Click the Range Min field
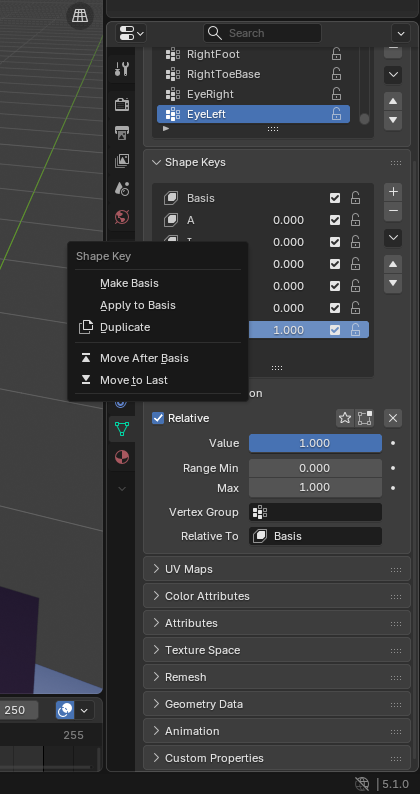 [x=315, y=468]
